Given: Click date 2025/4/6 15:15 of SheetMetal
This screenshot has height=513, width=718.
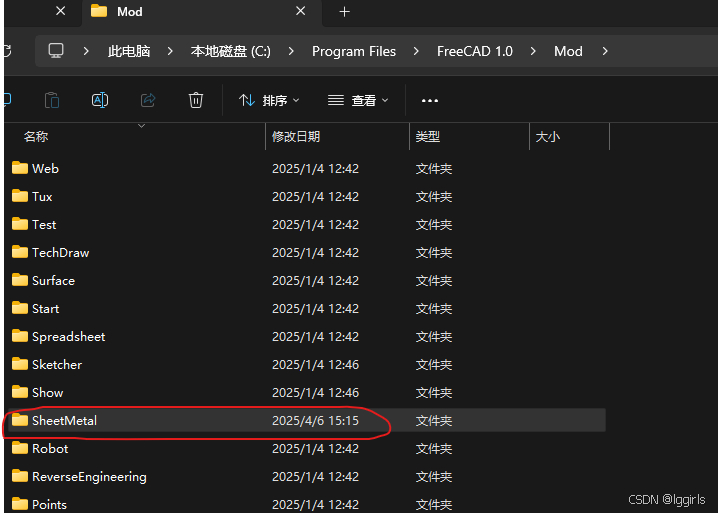Looking at the screenshot, I should 315,420.
